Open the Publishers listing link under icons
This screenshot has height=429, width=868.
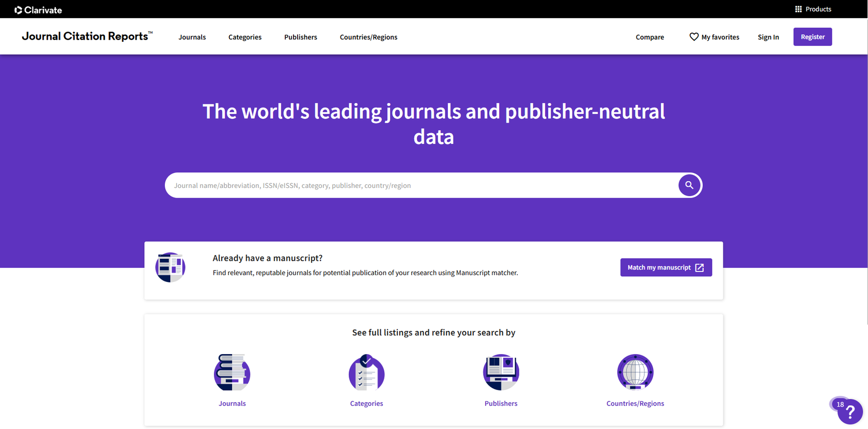pyautogui.click(x=501, y=404)
